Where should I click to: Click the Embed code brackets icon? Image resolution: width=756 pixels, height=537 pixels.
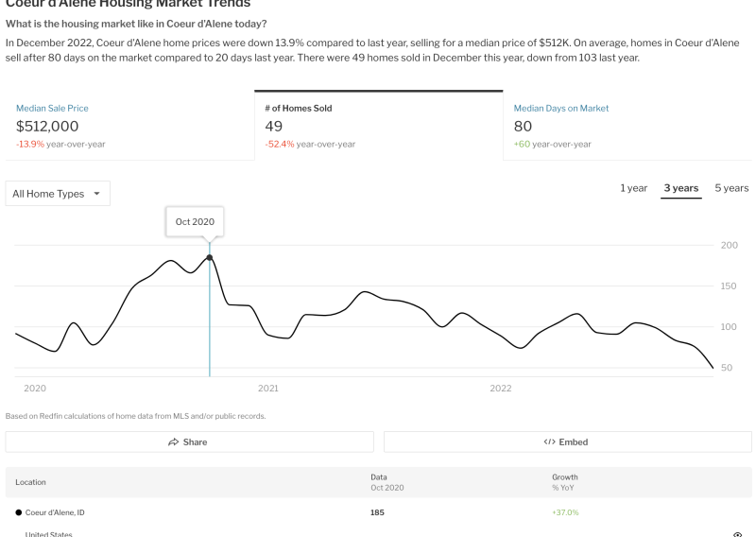click(x=549, y=442)
